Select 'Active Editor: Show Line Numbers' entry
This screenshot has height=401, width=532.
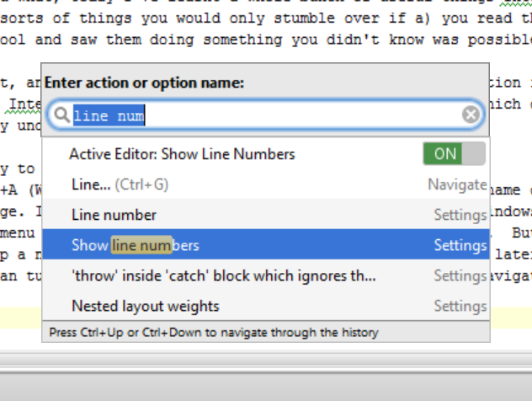[183, 154]
